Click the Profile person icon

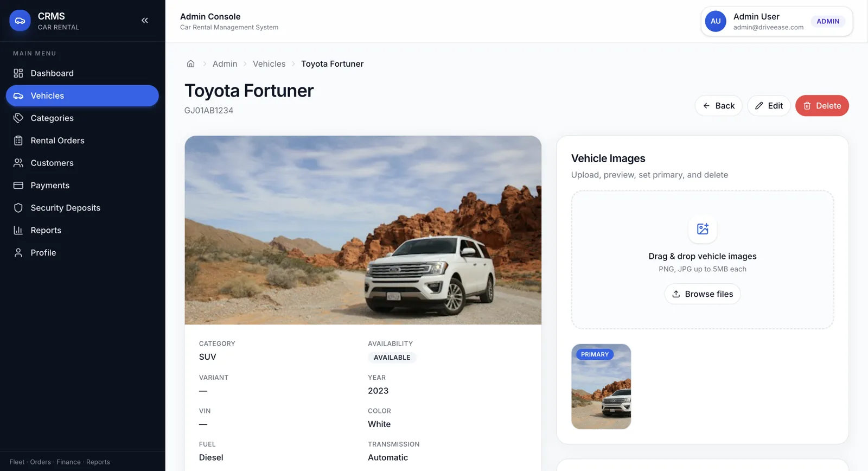pos(18,253)
